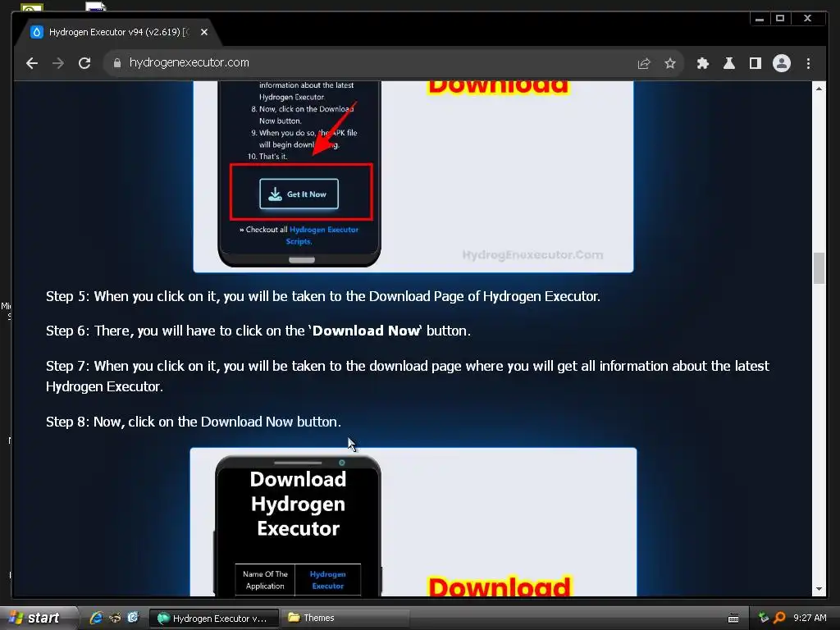Launch Internet Explorer from quick launch

(96, 618)
